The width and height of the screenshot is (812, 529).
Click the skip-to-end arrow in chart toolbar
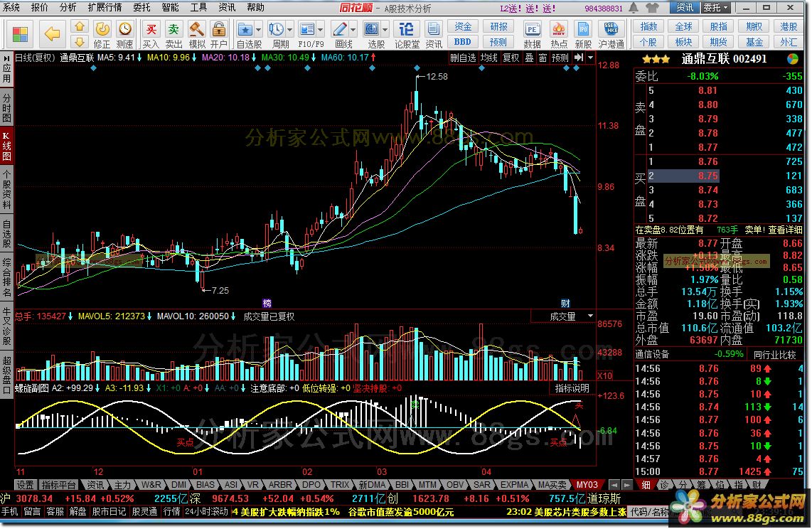[x=579, y=58]
